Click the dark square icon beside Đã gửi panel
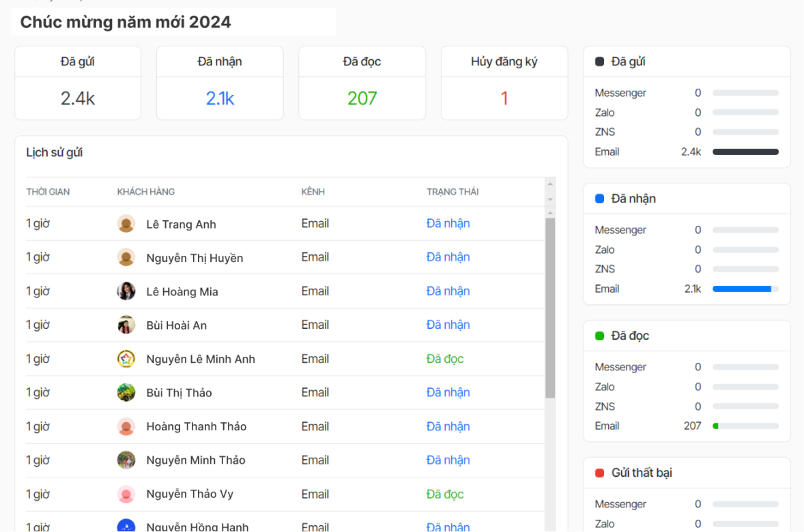 pos(599,61)
